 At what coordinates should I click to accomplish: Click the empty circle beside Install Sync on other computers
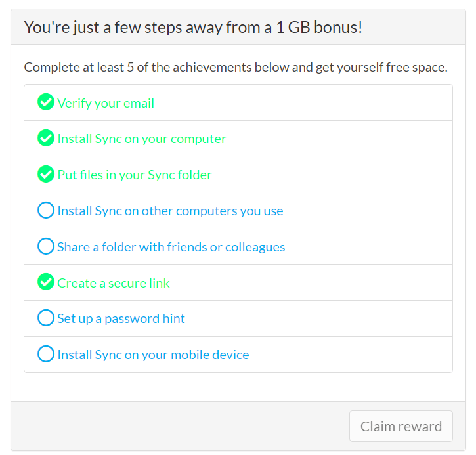tap(46, 210)
